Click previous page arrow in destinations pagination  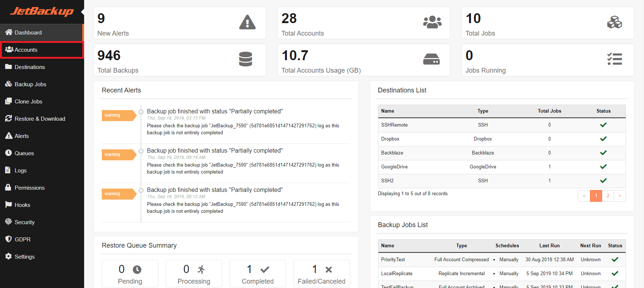584,196
